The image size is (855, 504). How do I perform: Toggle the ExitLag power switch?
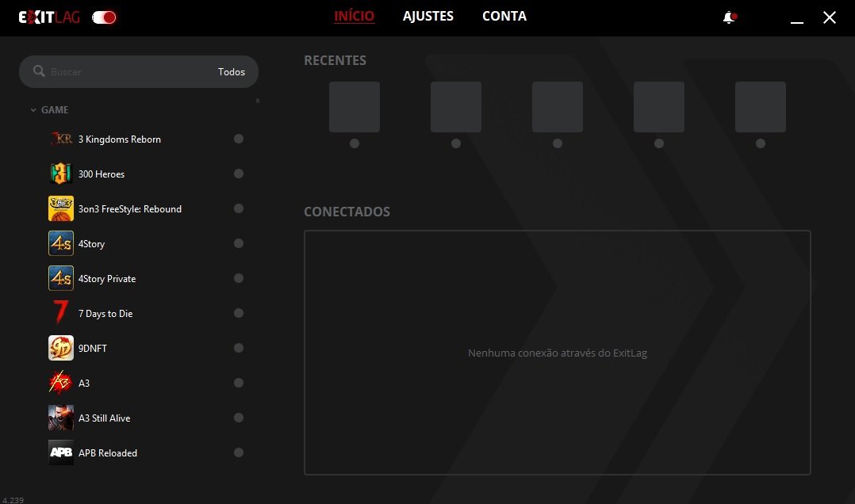(x=104, y=17)
